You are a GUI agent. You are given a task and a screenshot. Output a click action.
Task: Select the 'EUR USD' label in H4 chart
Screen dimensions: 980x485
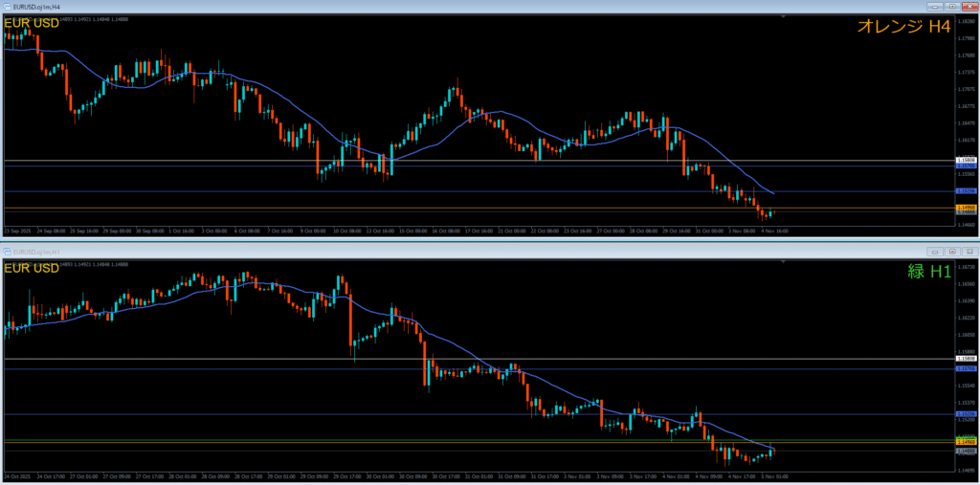pos(32,23)
